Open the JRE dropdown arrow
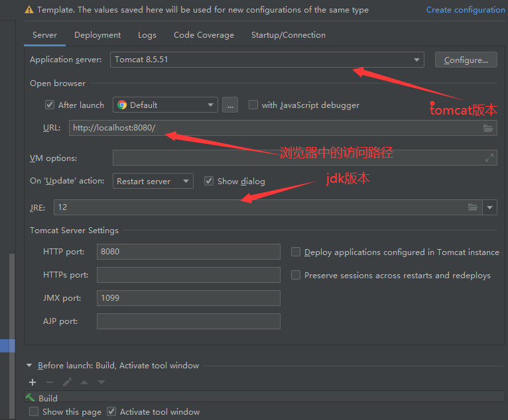Image resolution: width=508 pixels, height=420 pixels. click(489, 207)
